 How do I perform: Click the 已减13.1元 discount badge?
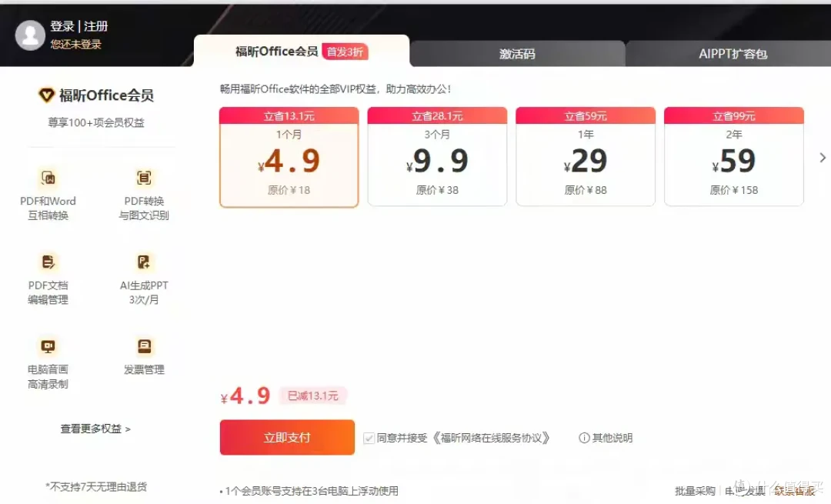pyautogui.click(x=312, y=396)
